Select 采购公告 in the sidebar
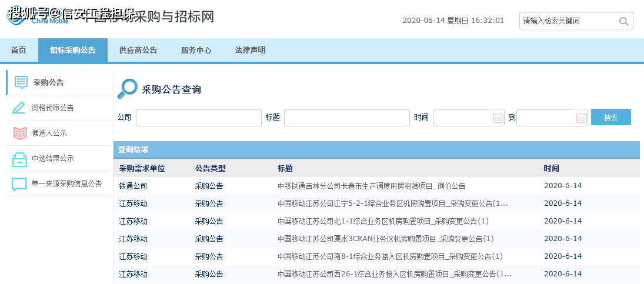Viewport: 644px width, 284px height. [x=48, y=82]
